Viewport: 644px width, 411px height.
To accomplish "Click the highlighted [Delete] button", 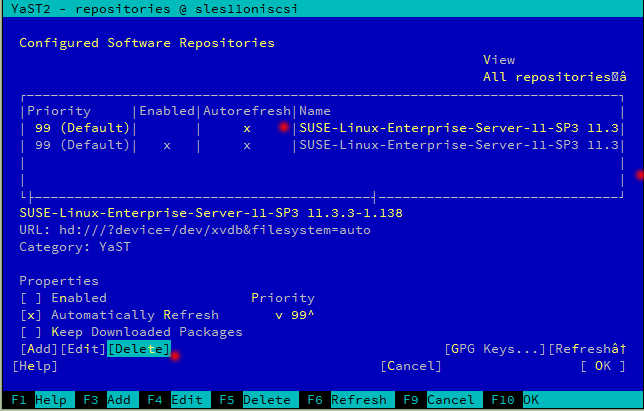I will (139, 349).
